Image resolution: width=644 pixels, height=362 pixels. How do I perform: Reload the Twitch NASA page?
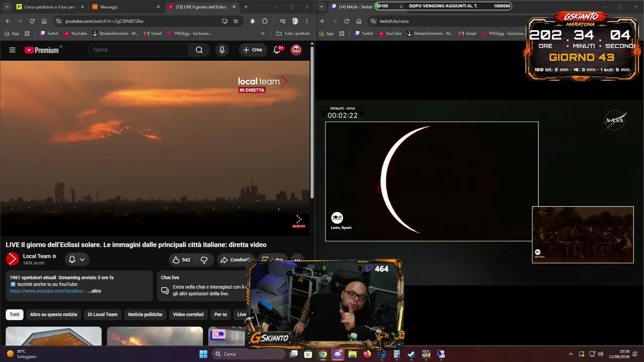347,21
